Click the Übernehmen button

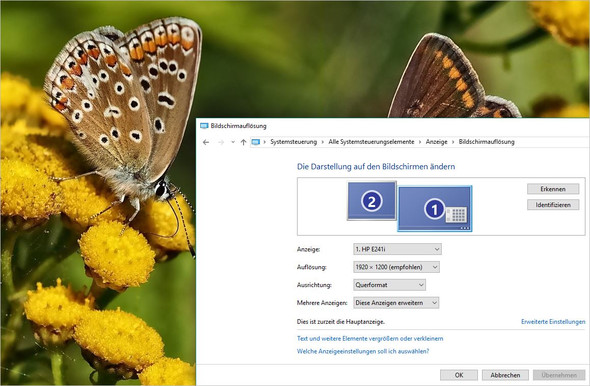(x=559, y=375)
